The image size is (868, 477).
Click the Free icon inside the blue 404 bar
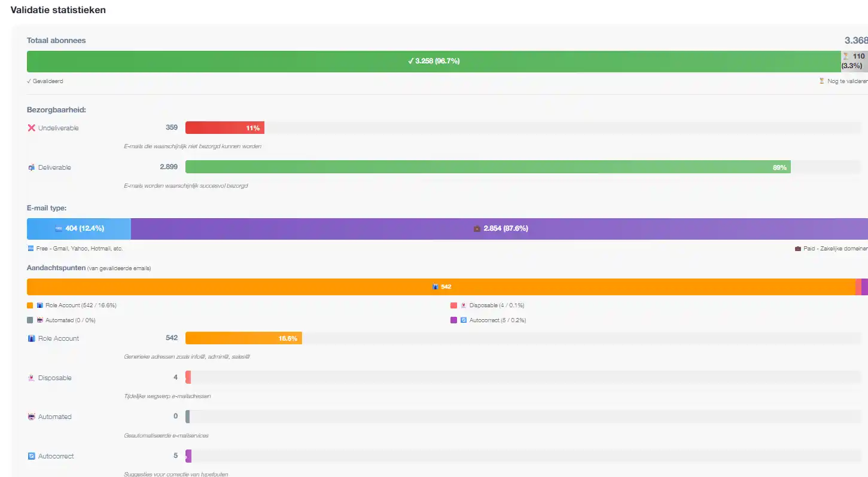[59, 228]
